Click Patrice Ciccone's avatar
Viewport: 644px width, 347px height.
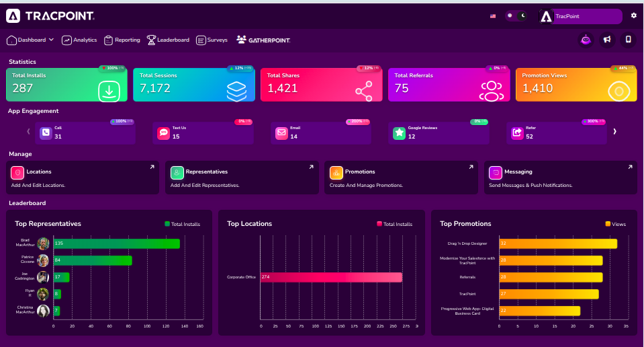pyautogui.click(x=43, y=260)
